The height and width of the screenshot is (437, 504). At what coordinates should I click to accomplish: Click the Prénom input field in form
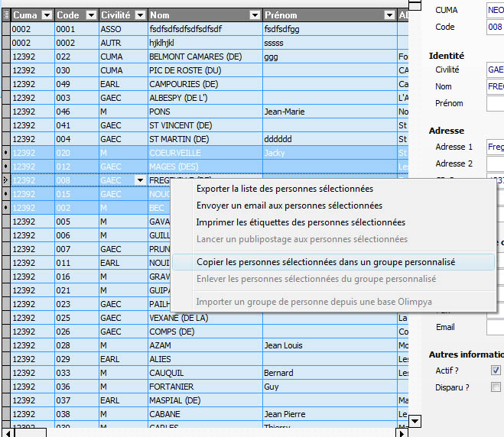click(496, 103)
